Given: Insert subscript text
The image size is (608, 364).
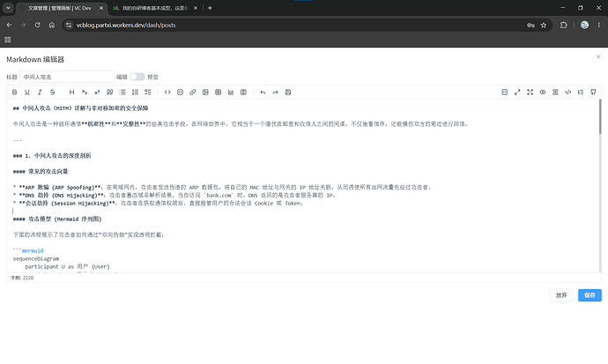Looking at the screenshot, I should click(84, 93).
